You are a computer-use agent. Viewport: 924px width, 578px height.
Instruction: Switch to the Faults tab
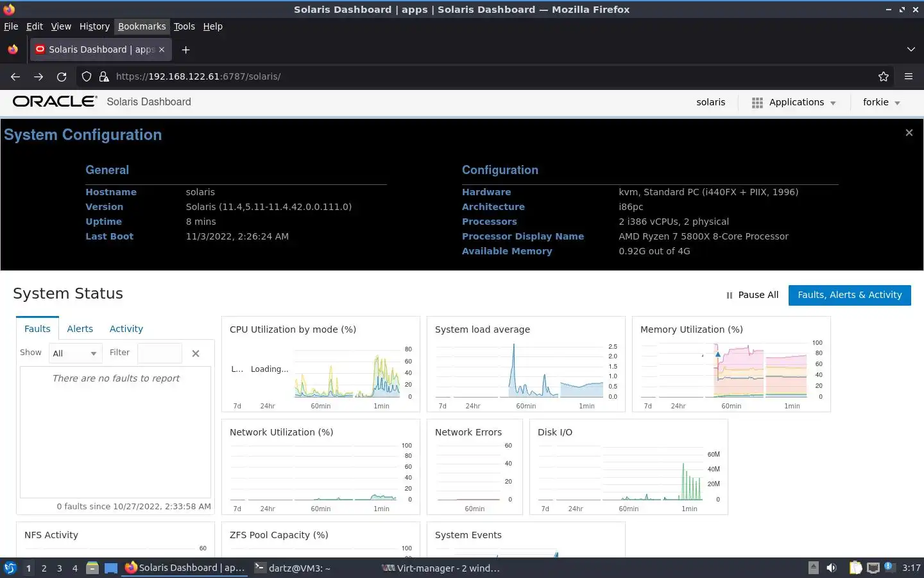click(x=37, y=329)
